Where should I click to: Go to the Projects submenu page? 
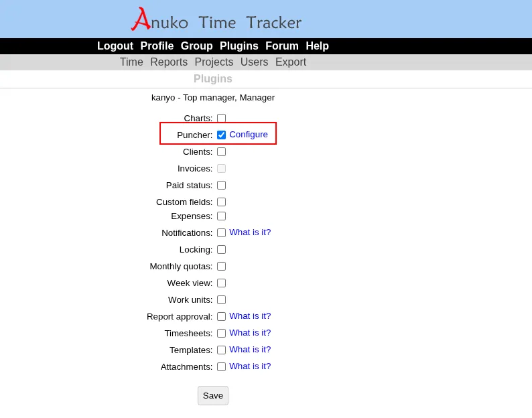pyautogui.click(x=214, y=62)
